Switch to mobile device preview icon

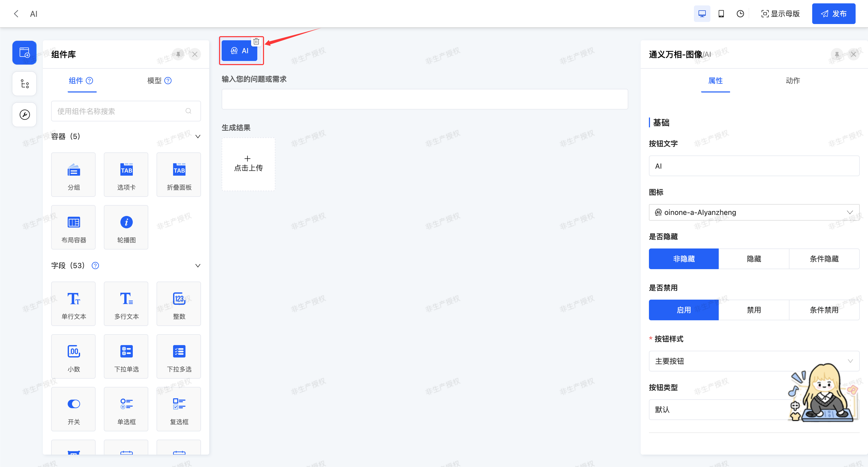pos(721,14)
